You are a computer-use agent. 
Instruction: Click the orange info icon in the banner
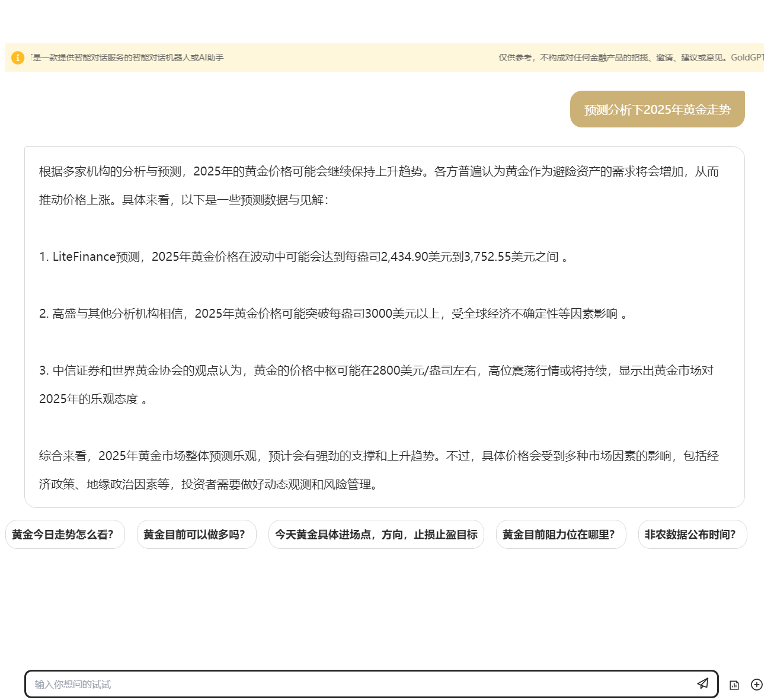[x=18, y=57]
